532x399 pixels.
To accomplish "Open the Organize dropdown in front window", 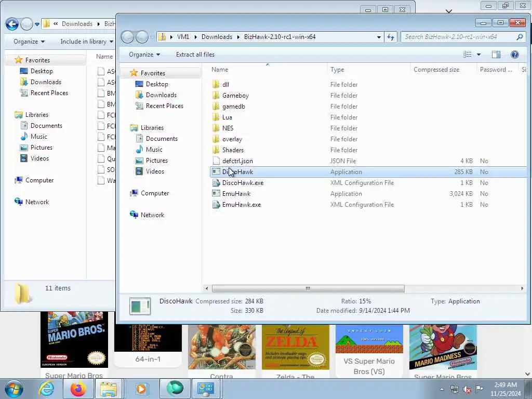I will click(x=144, y=54).
